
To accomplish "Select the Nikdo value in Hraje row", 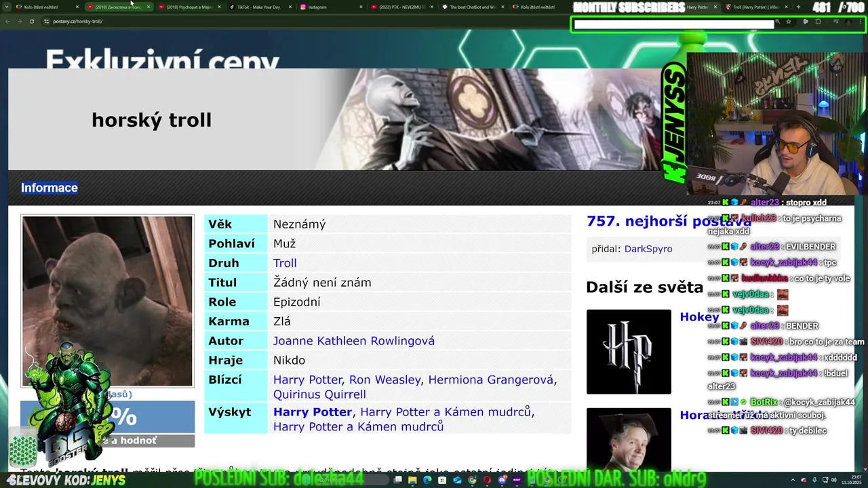I will 290,361.
